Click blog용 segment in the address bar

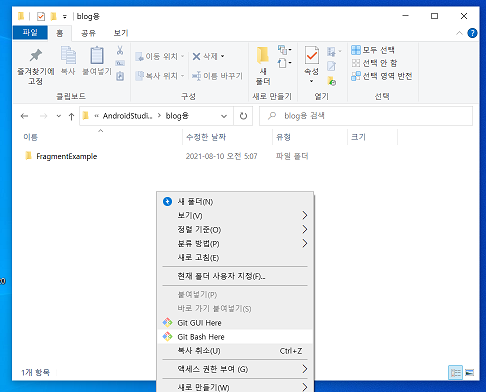click(x=177, y=116)
